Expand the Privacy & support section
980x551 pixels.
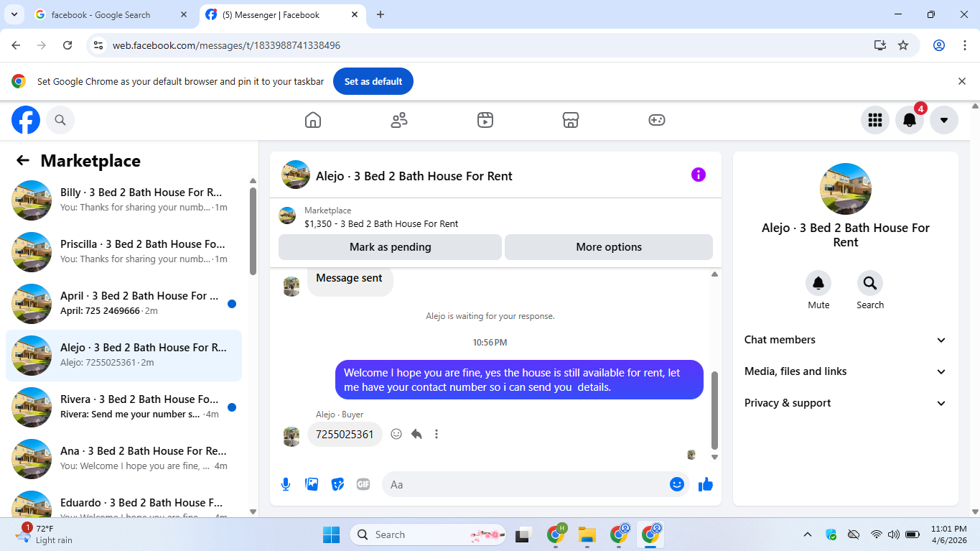coord(846,403)
